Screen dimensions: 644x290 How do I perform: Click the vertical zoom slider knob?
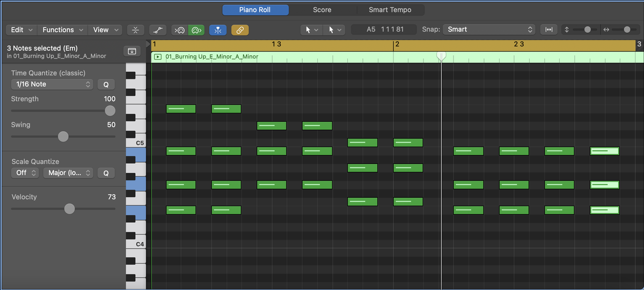coord(588,30)
